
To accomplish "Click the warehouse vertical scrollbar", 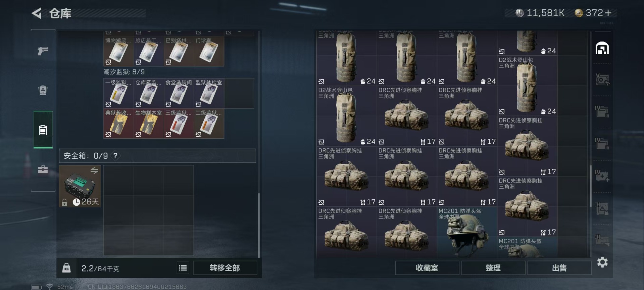I will click(x=591, y=186).
